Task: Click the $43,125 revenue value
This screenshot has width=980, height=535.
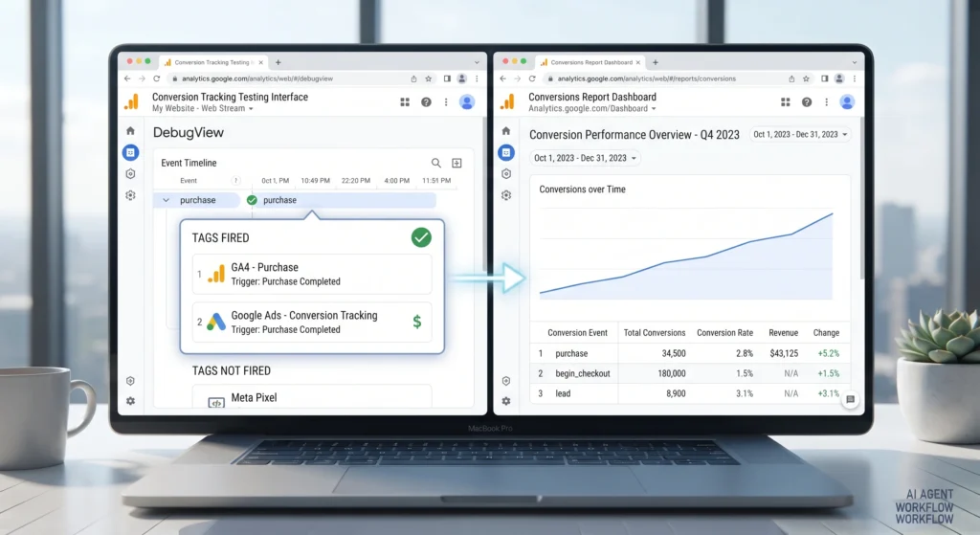Action: pos(784,353)
